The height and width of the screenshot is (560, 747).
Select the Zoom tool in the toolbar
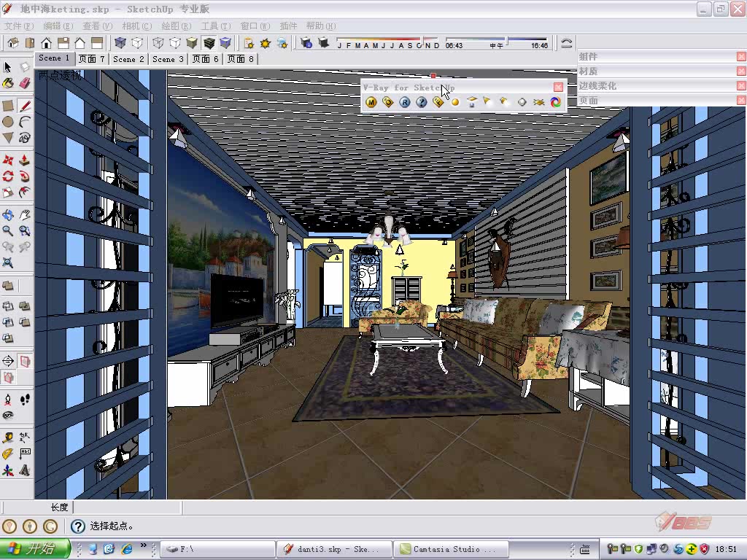click(7, 230)
